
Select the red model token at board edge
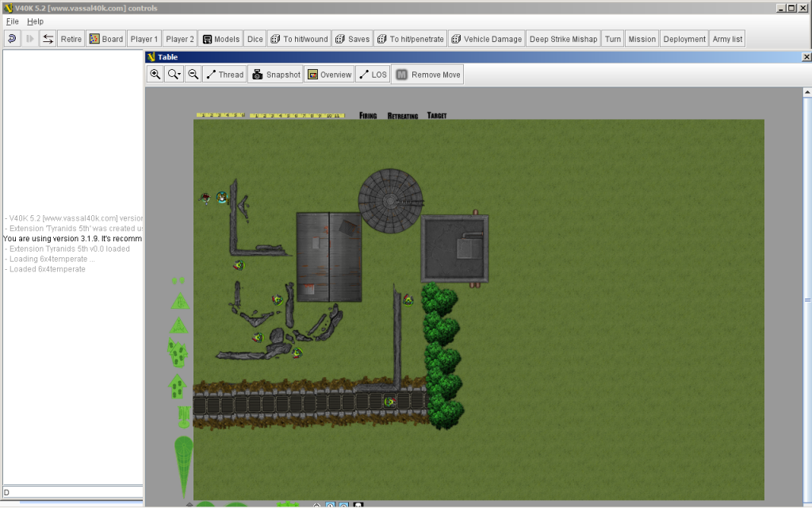coord(205,198)
